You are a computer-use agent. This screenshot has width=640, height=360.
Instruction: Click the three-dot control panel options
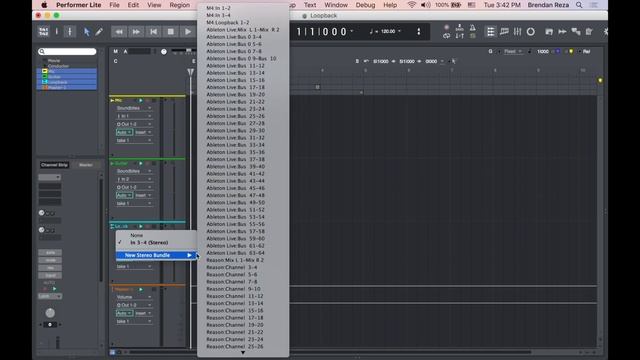(x=418, y=32)
